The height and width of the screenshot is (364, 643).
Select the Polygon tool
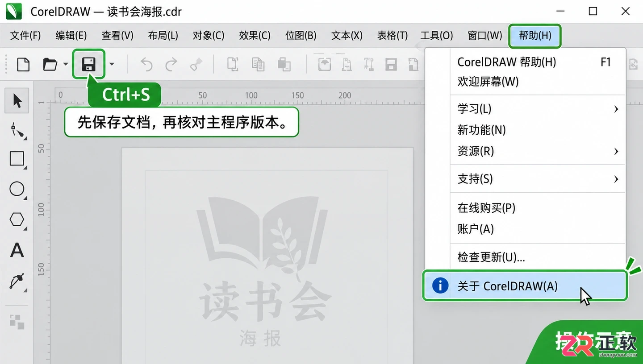click(17, 219)
